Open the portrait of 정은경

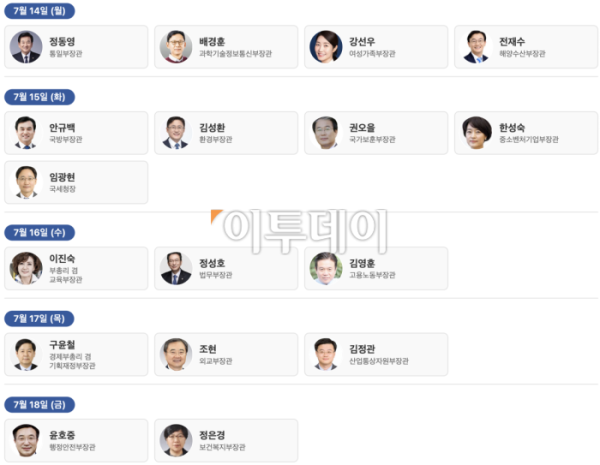click(176, 441)
